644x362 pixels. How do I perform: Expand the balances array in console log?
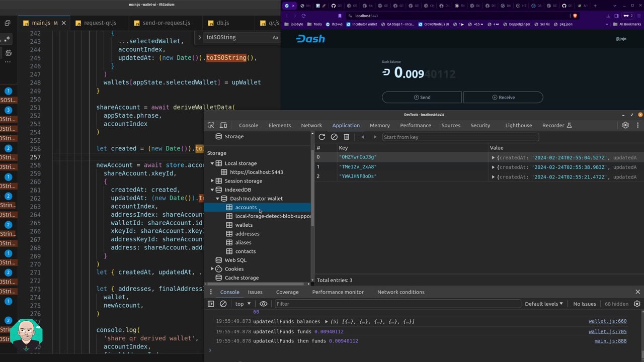coord(327,321)
